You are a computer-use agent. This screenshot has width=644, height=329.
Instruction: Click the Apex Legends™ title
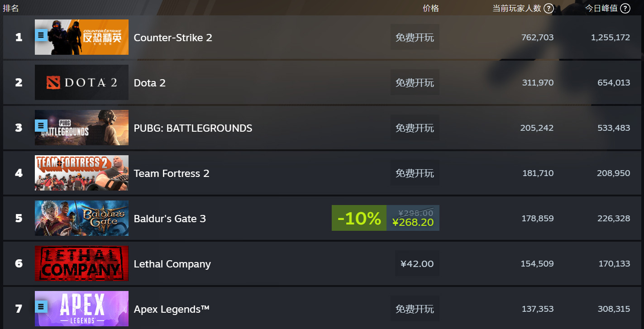(x=172, y=309)
